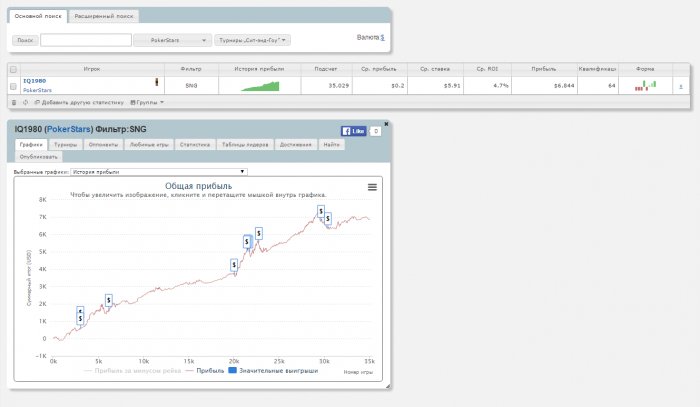Screen dimensions: 700x407
Task: Click PokerStars link in the panel title
Action: coord(68,129)
